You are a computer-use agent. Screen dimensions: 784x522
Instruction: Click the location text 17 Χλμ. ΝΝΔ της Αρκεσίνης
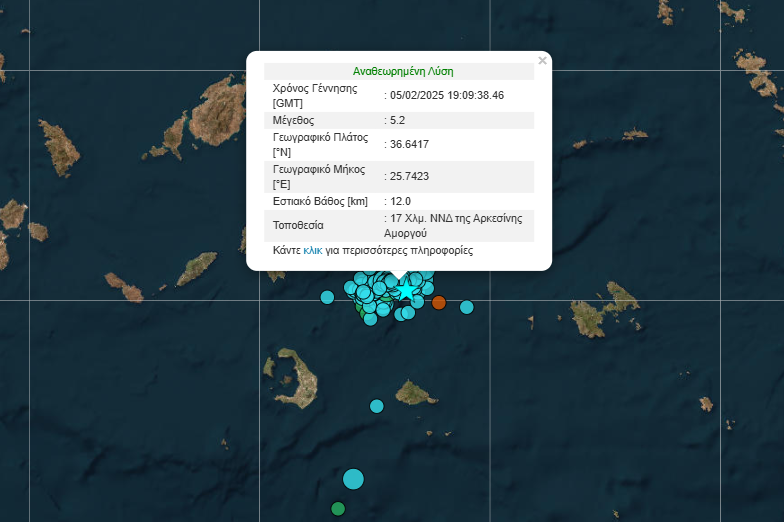[456, 218]
